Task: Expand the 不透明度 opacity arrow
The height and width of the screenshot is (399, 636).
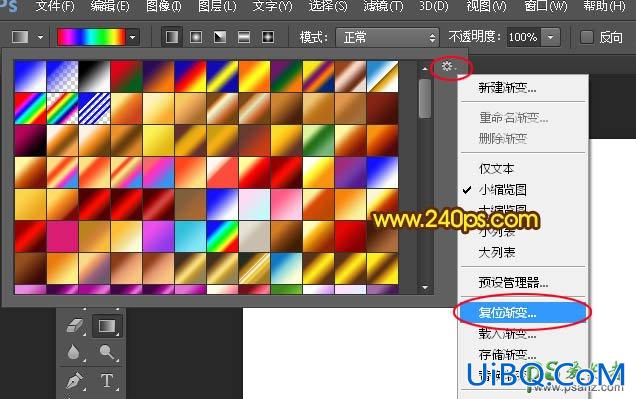Action: [x=550, y=37]
